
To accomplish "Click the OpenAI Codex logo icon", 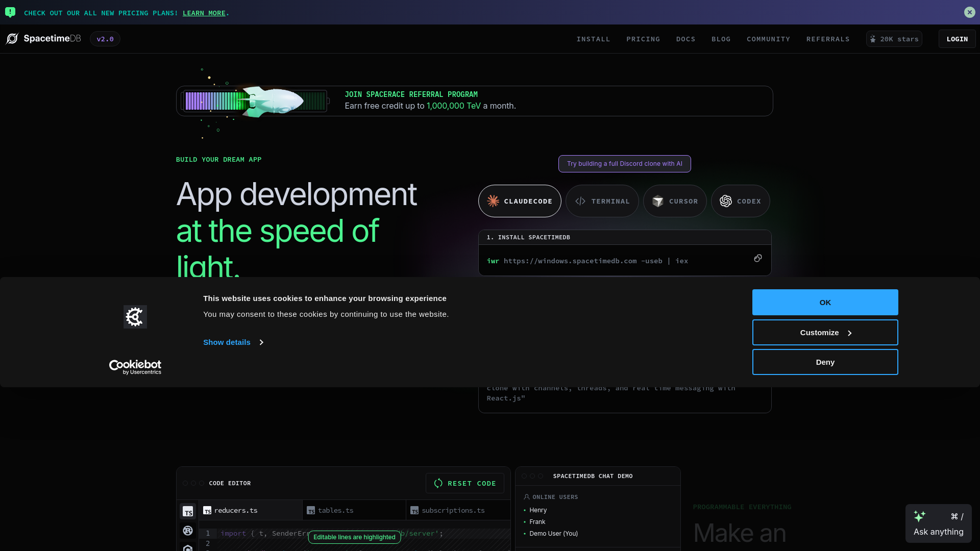I will coord(726,201).
